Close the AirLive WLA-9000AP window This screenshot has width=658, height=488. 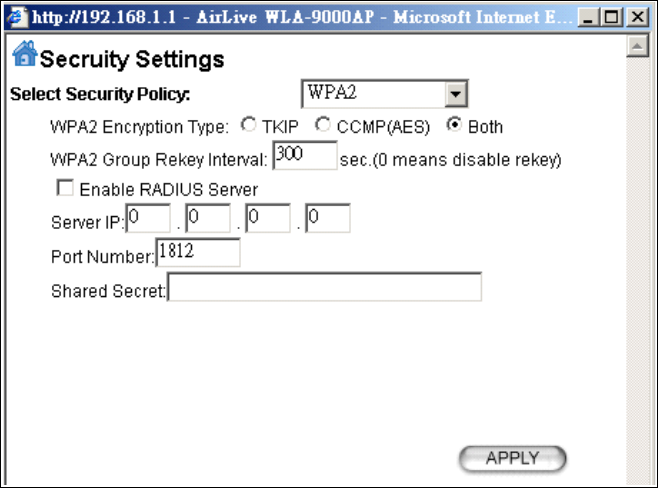click(x=637, y=18)
